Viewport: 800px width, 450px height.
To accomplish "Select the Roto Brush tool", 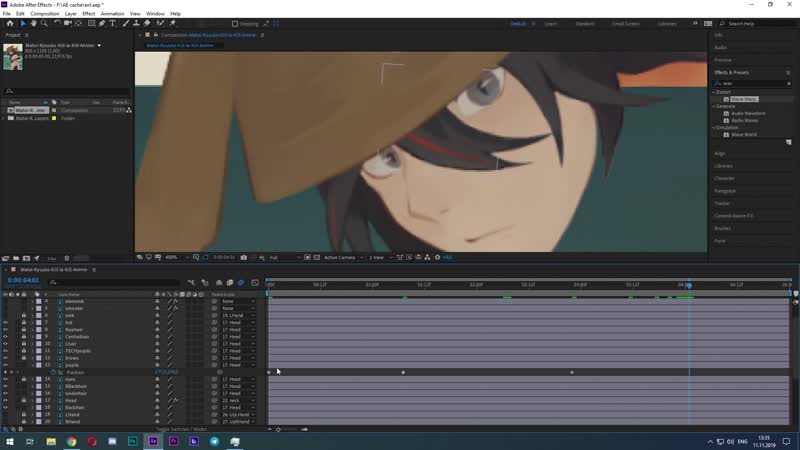I will pyautogui.click(x=161, y=23).
